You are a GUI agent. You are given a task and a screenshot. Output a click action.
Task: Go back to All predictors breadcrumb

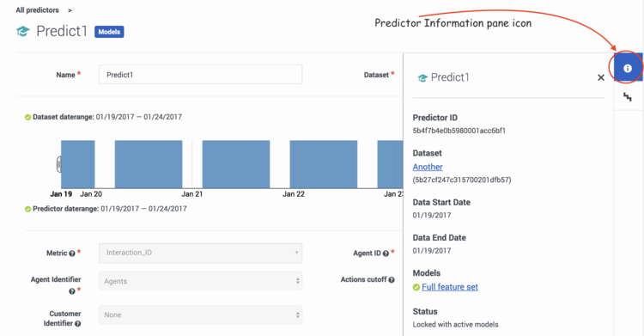(x=38, y=10)
